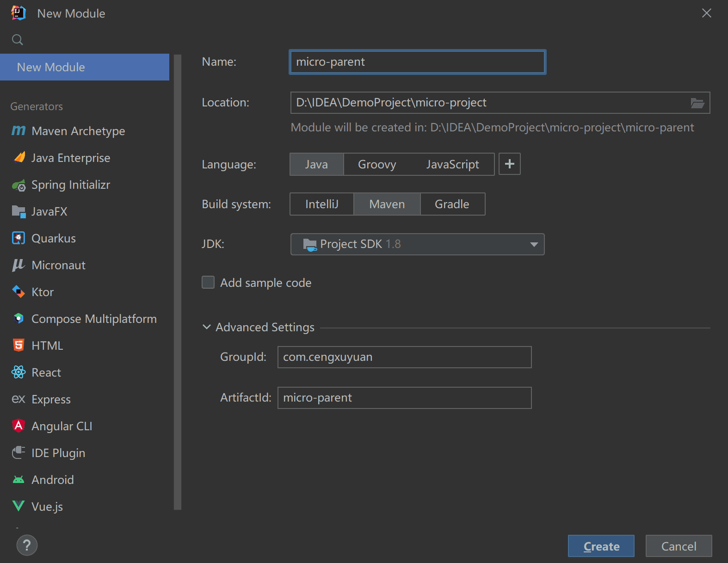This screenshot has height=563, width=728.
Task: Choose IntelliJ build system
Action: click(322, 204)
